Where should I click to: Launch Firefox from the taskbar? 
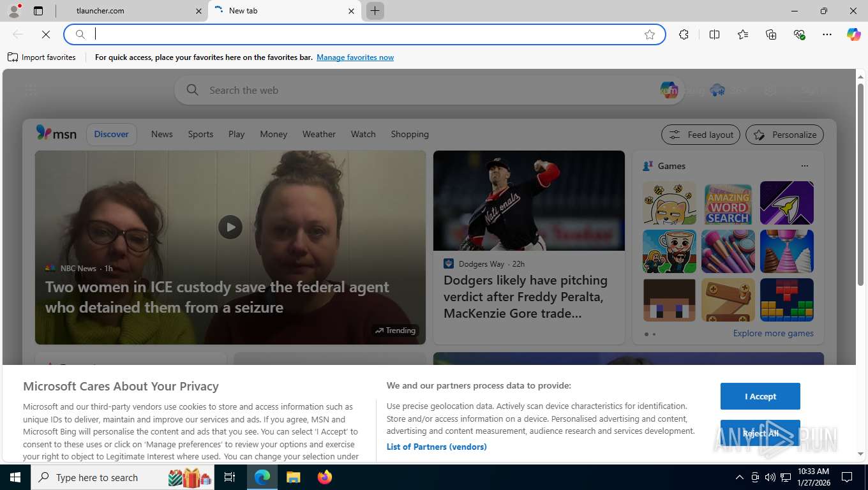coord(325,477)
